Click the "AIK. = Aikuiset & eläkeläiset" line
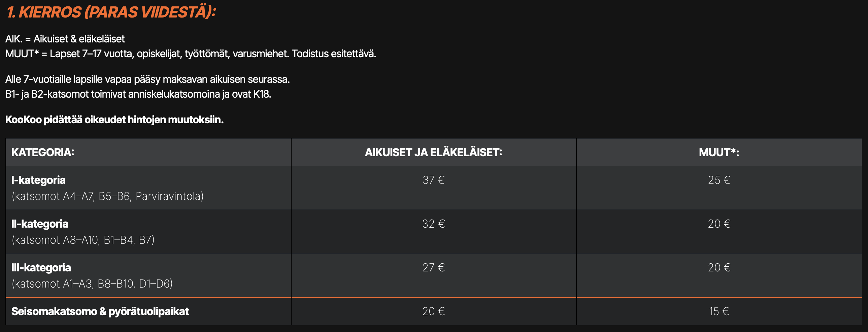This screenshot has width=868, height=332. tap(65, 39)
